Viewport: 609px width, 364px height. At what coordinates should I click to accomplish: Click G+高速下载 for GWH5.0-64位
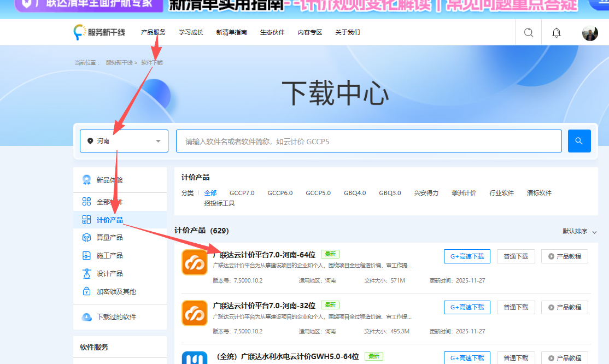pos(467,358)
